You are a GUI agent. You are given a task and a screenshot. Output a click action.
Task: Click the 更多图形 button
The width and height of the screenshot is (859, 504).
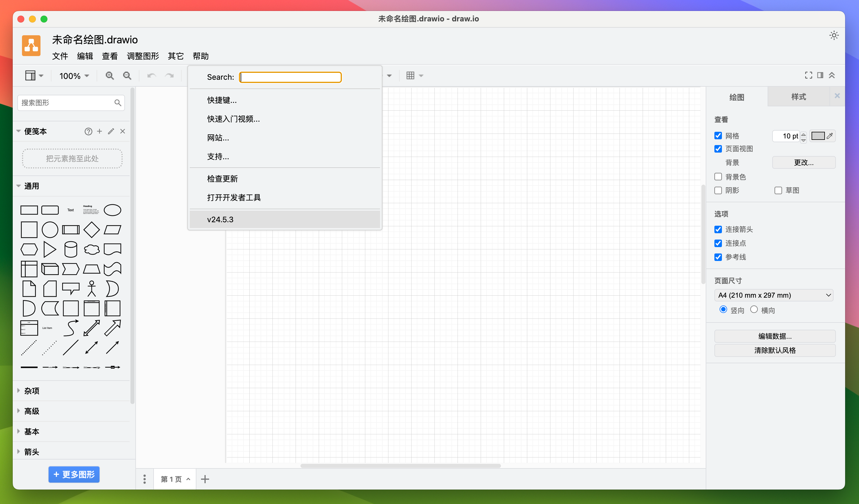coord(74,474)
